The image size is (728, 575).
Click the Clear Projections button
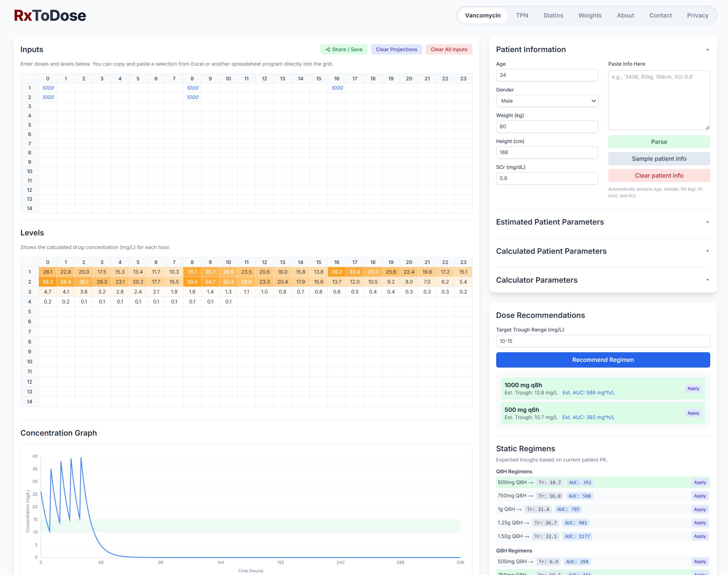396,49
